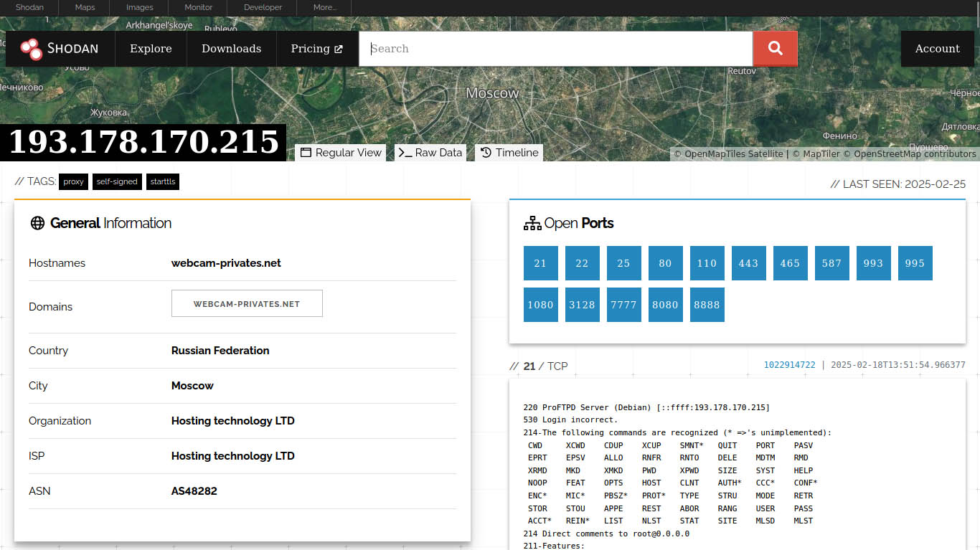Click the WEBCAM-PRIVATES.NET domain button
Image resolution: width=980 pixels, height=550 pixels.
pos(247,303)
